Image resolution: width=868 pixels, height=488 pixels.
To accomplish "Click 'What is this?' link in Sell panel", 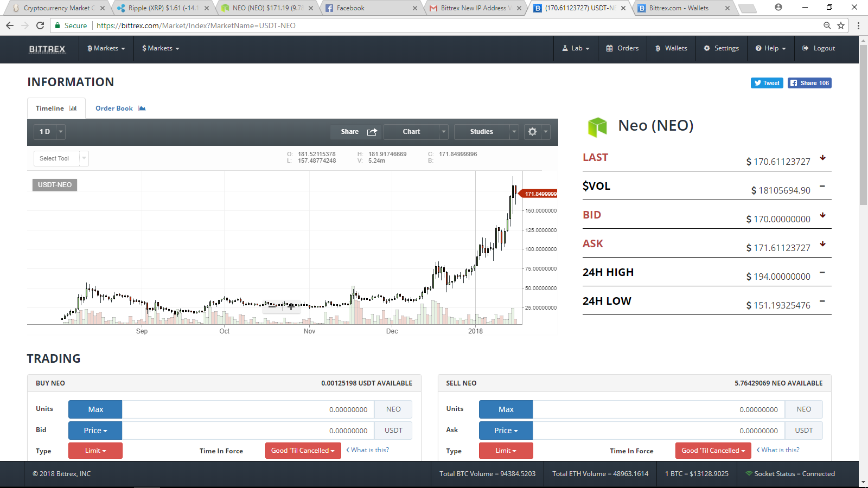I will [778, 450].
